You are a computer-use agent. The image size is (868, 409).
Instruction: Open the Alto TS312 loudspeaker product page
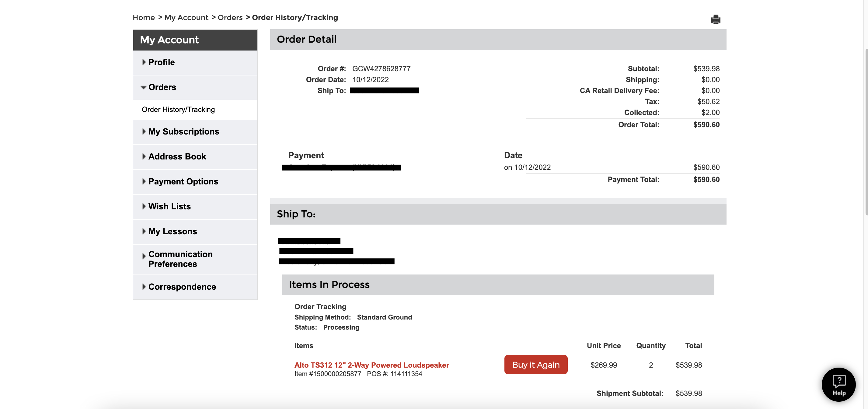[371, 365]
